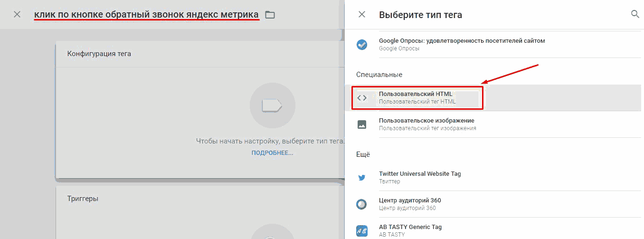The image size is (644, 239).
Task: Select the Google Опросы checkmark icon
Action: [x=362, y=45]
